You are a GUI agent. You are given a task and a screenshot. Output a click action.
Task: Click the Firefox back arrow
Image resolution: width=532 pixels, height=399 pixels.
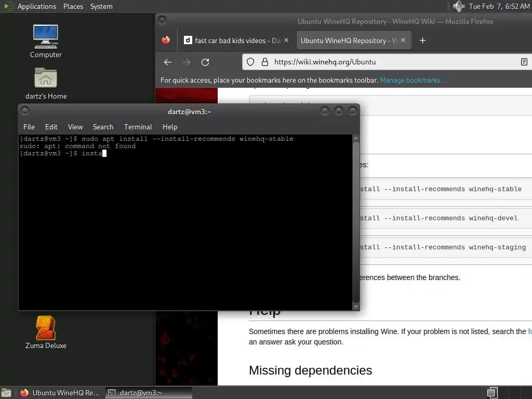point(168,62)
